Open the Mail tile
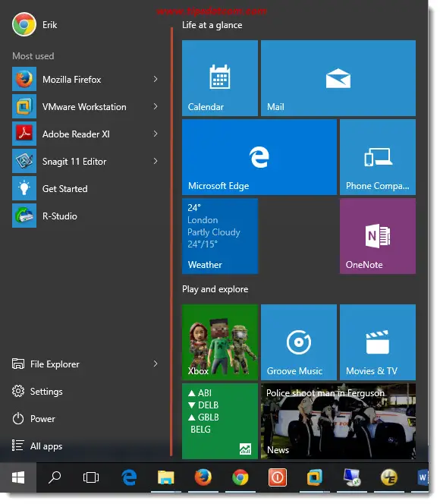This screenshot has width=440, height=504. click(338, 78)
